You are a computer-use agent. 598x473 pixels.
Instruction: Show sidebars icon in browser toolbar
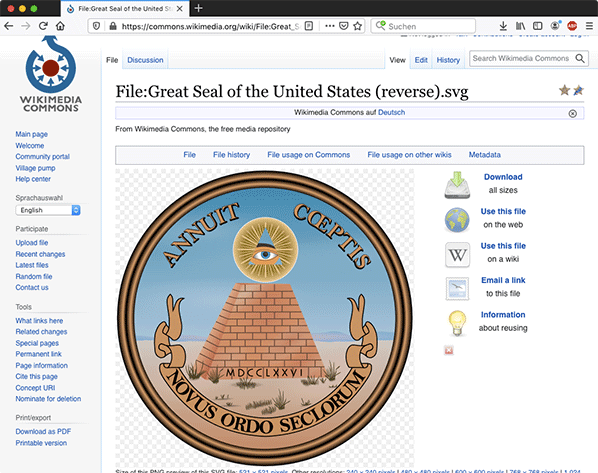(537, 26)
